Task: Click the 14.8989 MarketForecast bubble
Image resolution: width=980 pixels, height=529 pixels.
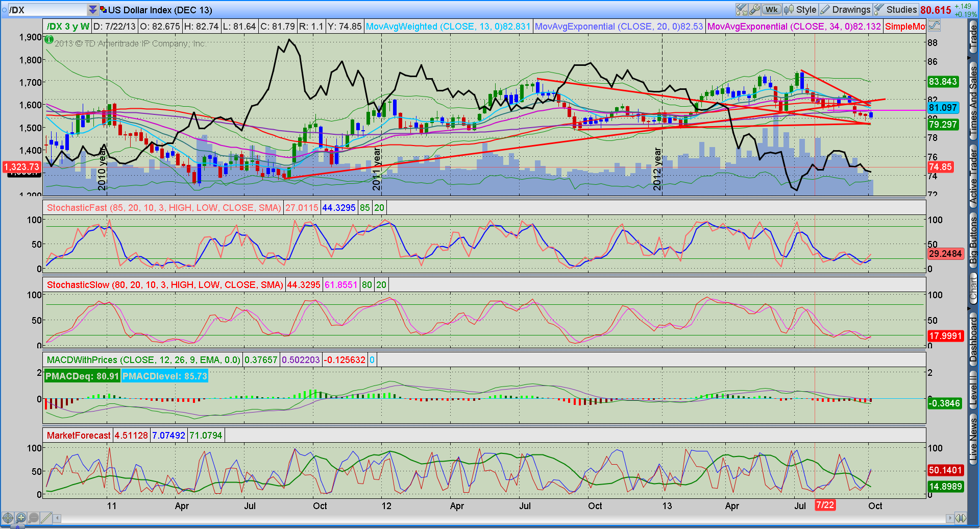Action: [x=945, y=486]
